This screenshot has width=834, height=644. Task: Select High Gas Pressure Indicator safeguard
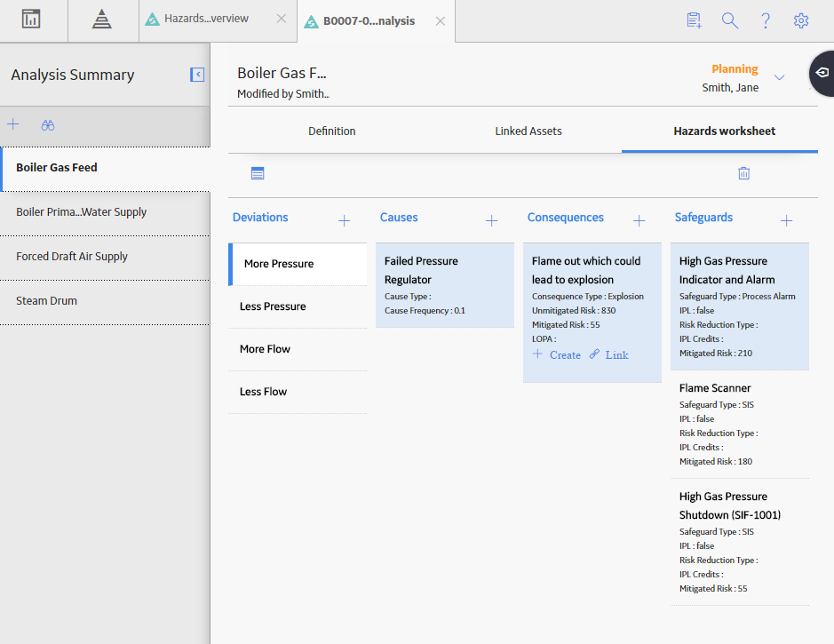pos(740,306)
